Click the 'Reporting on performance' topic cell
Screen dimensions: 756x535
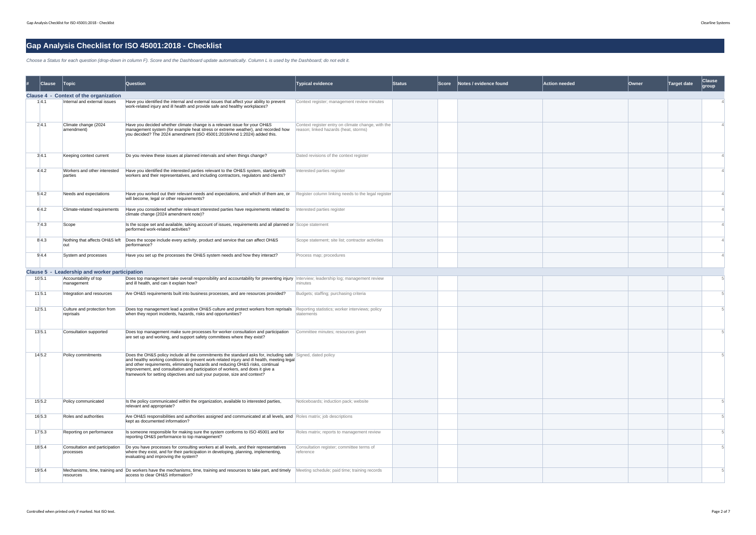(x=94, y=437)
